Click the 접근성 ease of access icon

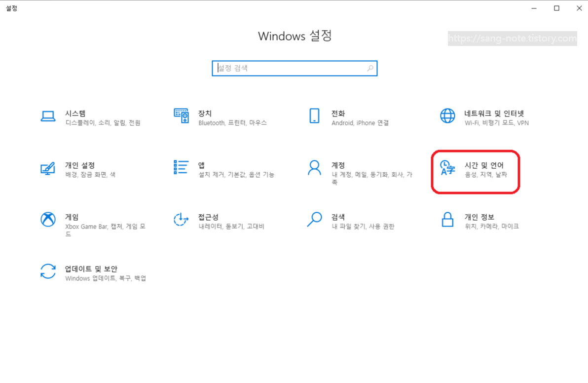[181, 220]
